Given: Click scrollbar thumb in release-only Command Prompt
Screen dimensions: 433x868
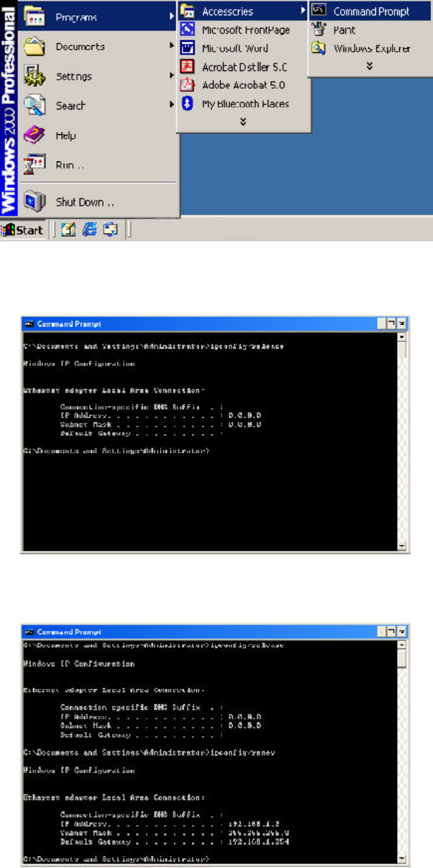Looking at the screenshot, I should tap(402, 349).
